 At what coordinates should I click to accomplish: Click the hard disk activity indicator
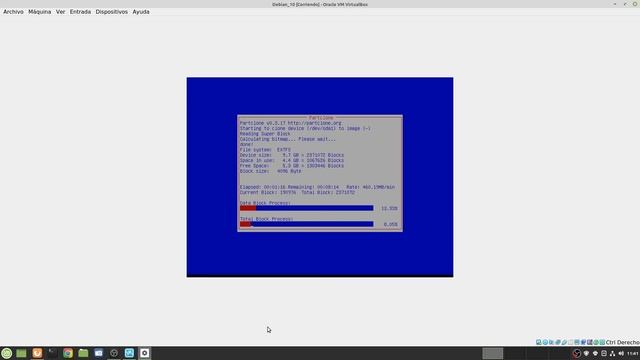pyautogui.click(x=539, y=342)
